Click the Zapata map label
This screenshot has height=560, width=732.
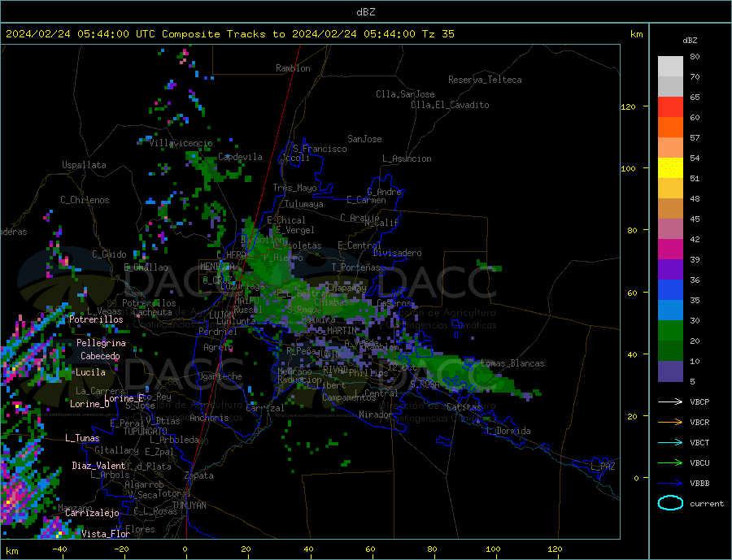pyautogui.click(x=199, y=475)
